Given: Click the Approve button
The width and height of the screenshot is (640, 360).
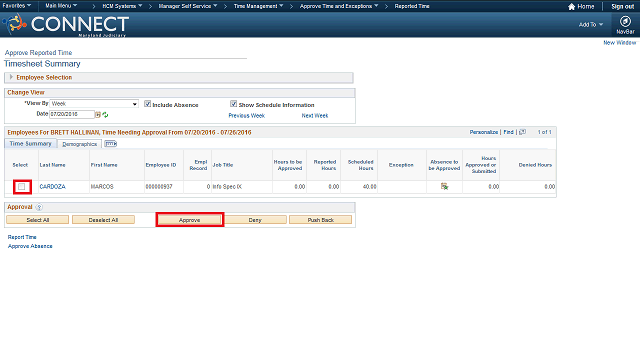Looking at the screenshot, I should [x=189, y=220].
